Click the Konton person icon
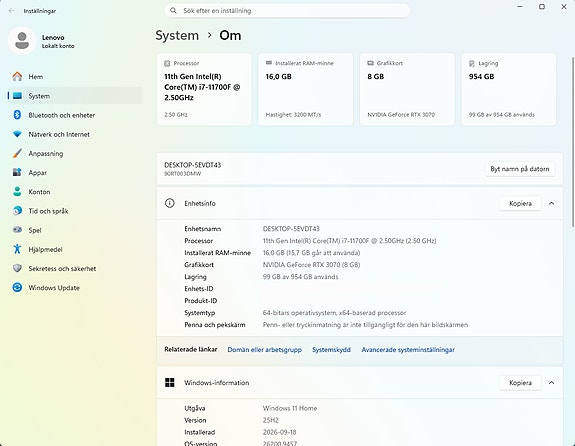This screenshot has width=575, height=446. click(x=17, y=191)
